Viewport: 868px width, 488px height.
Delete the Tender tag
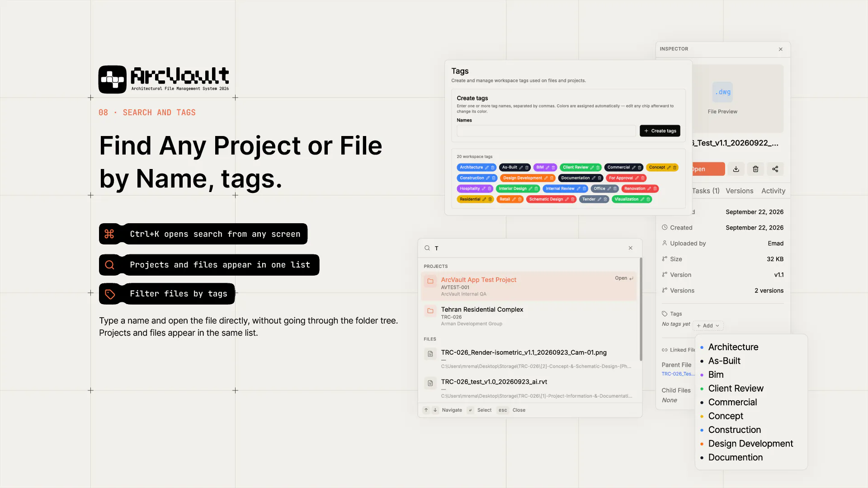point(605,199)
